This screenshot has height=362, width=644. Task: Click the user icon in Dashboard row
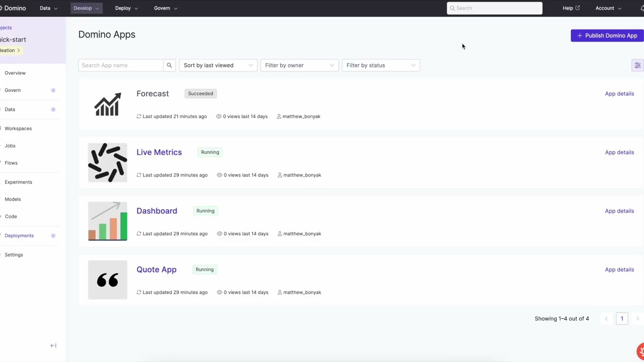coord(280,234)
